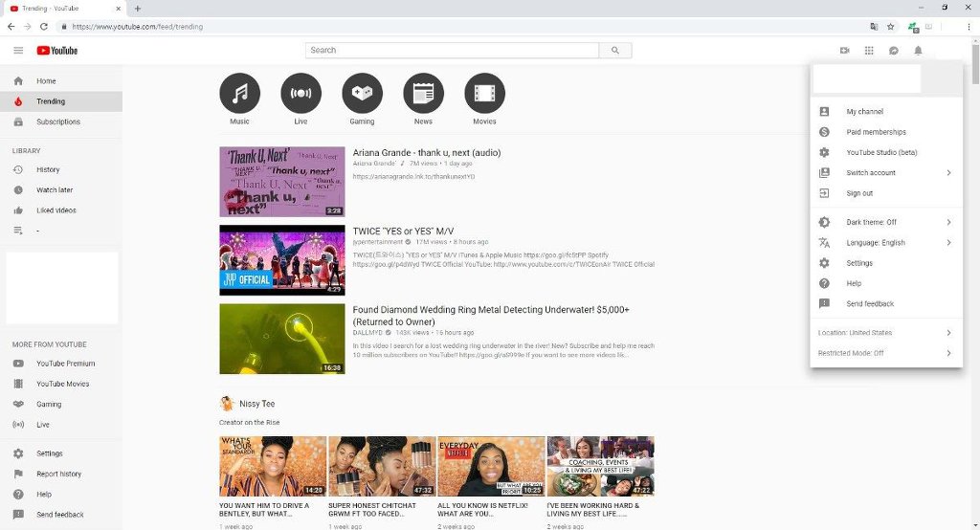980x530 pixels.
Task: Play the 47:22 Coaching Events thumbnail
Action: click(x=601, y=466)
